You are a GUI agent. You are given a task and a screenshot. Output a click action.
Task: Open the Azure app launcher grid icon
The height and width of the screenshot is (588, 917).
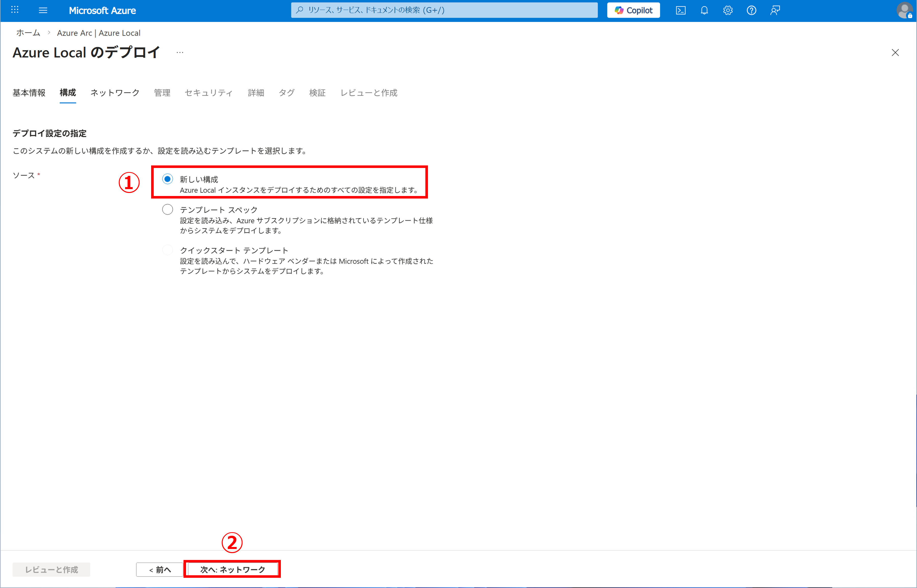(x=15, y=10)
